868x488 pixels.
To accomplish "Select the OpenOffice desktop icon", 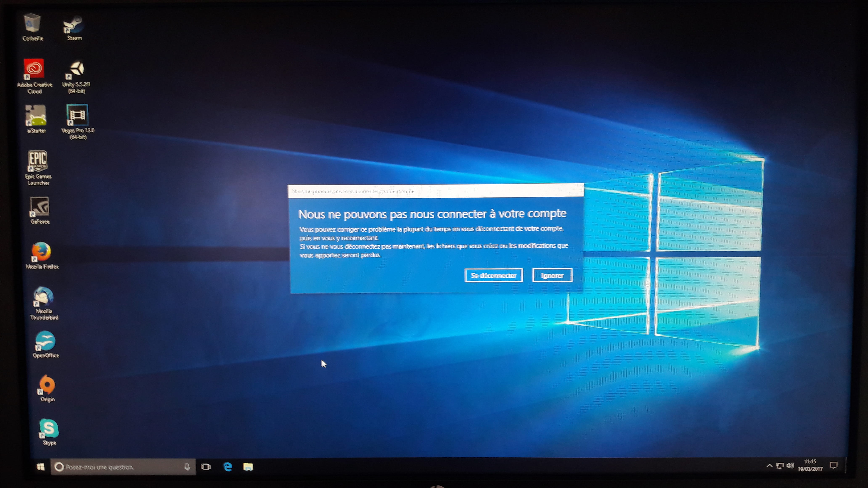I will click(x=45, y=344).
